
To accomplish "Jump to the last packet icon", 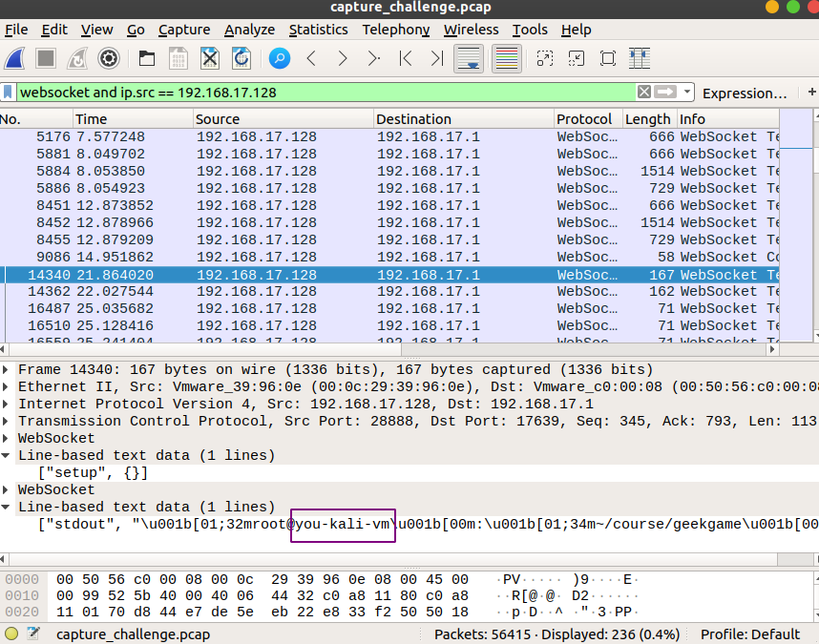I will tap(436, 59).
